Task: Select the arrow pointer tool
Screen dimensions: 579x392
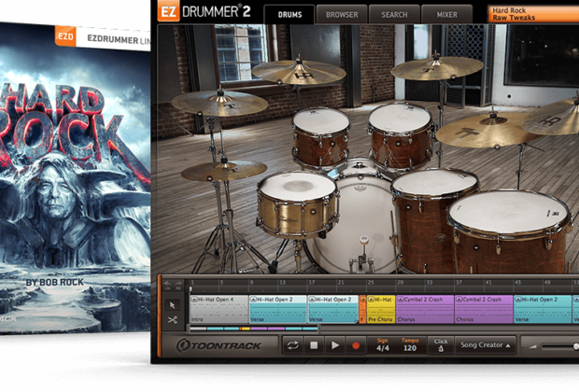Action: pos(172,305)
